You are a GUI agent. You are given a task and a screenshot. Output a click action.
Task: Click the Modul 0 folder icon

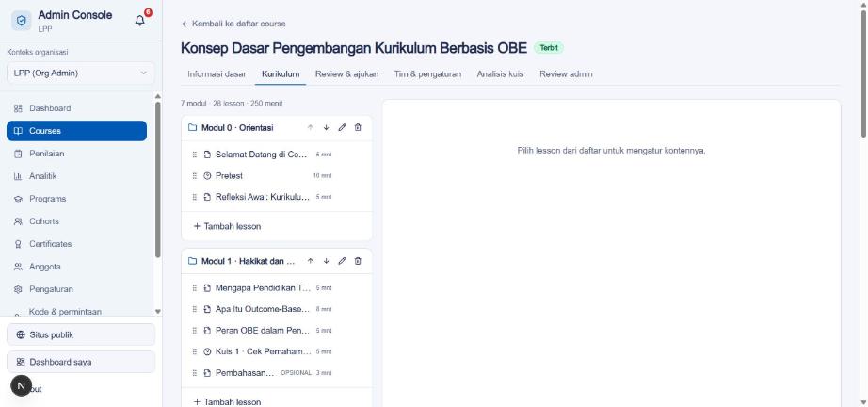pos(193,127)
